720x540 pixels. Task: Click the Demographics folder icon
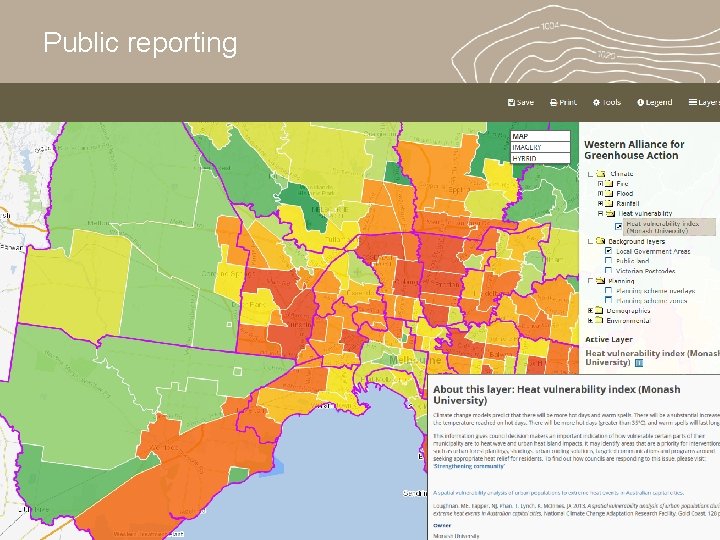(599, 310)
